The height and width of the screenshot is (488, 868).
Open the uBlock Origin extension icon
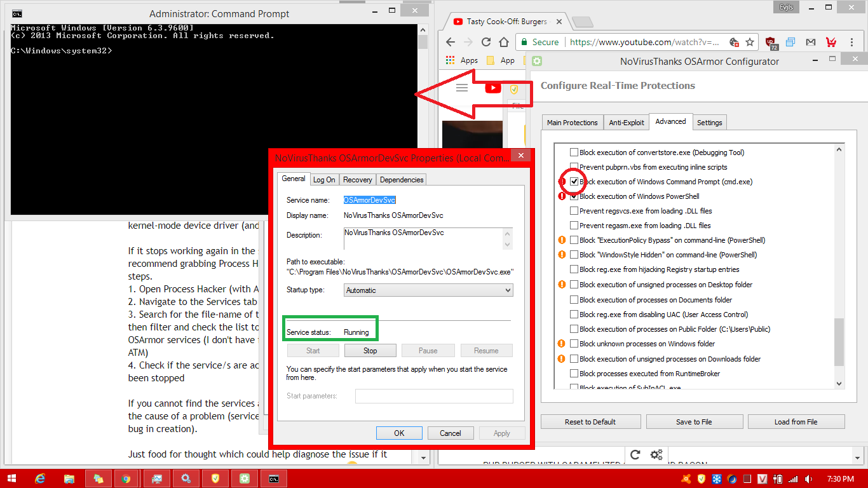[771, 43]
